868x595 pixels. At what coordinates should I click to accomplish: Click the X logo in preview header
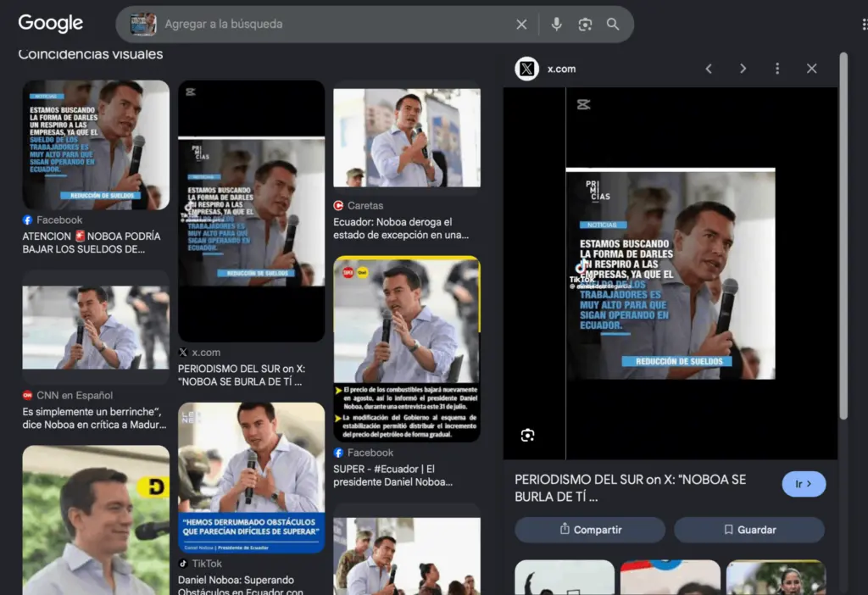coord(527,69)
